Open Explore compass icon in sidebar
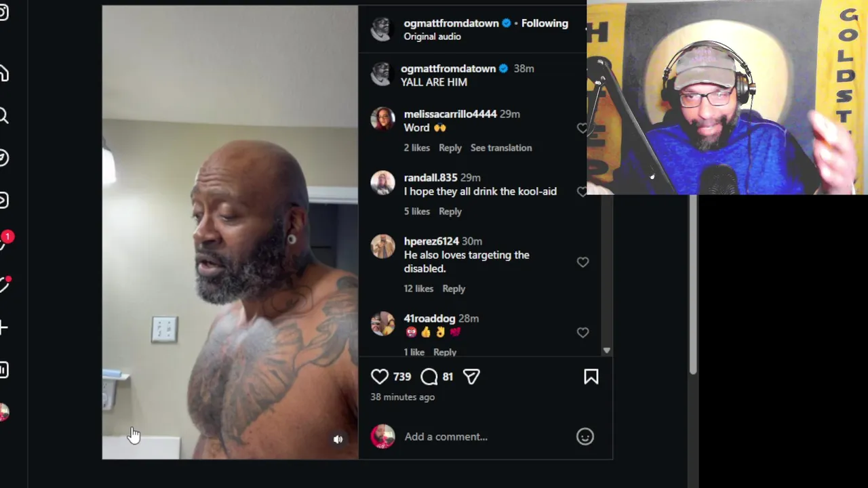Viewport: 868px width, 488px height. point(3,158)
